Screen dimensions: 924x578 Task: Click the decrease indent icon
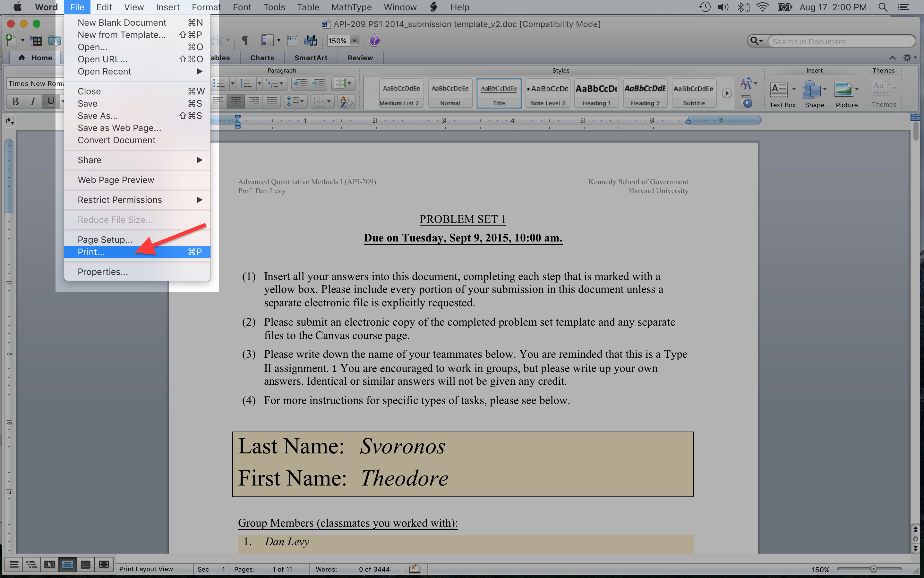(301, 83)
